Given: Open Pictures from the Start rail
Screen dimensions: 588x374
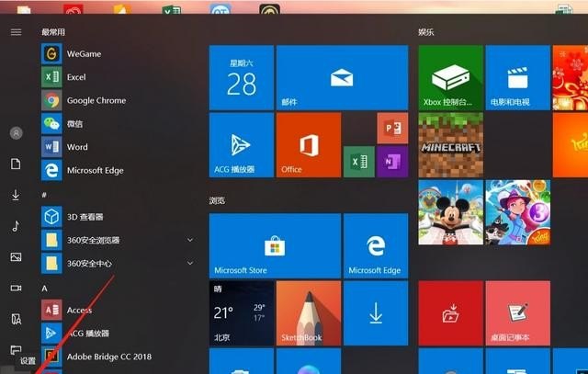Looking at the screenshot, I should tap(16, 257).
